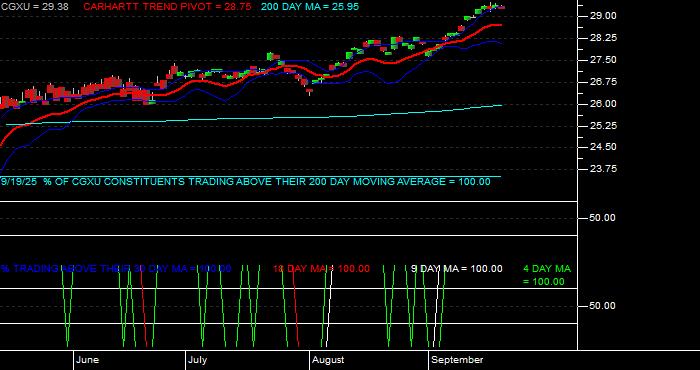Click the 4 DAY MA = 100.00 label
The height and width of the screenshot is (370, 700).
click(546, 275)
